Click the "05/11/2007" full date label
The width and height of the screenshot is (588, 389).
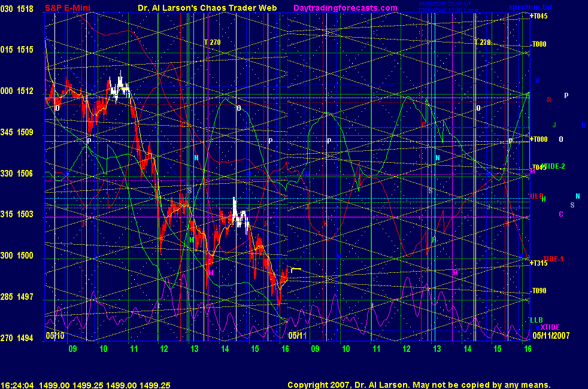[x=551, y=335]
